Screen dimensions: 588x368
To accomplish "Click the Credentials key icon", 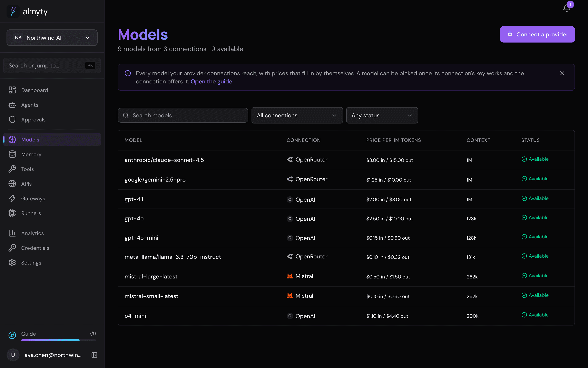I will coord(12,248).
